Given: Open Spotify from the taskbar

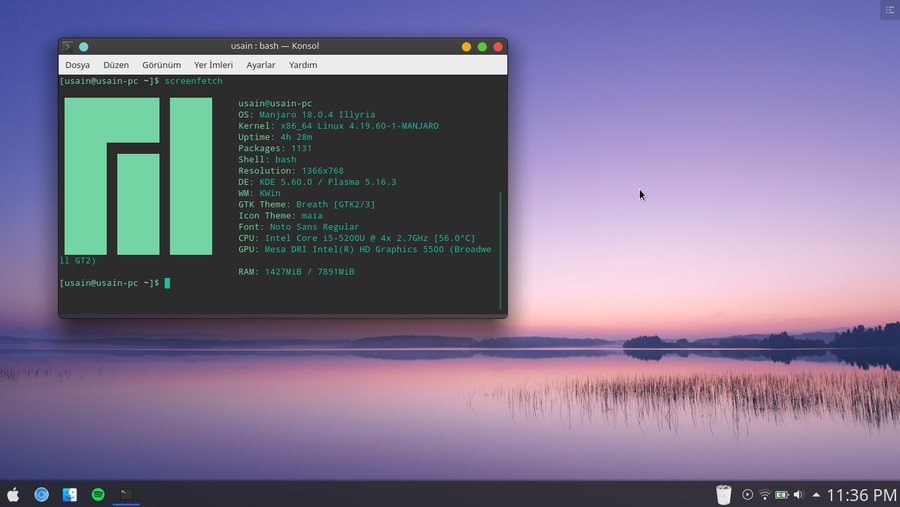Looking at the screenshot, I should pos(98,494).
